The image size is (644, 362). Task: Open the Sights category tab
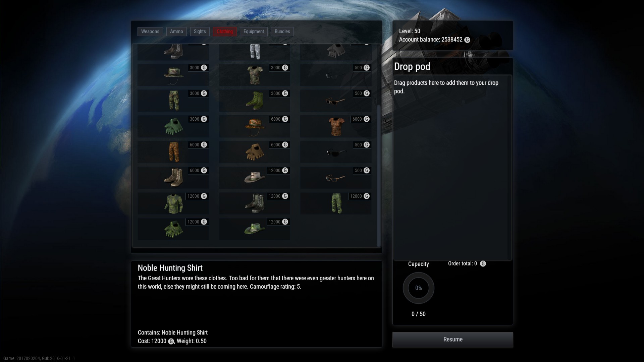(x=200, y=32)
